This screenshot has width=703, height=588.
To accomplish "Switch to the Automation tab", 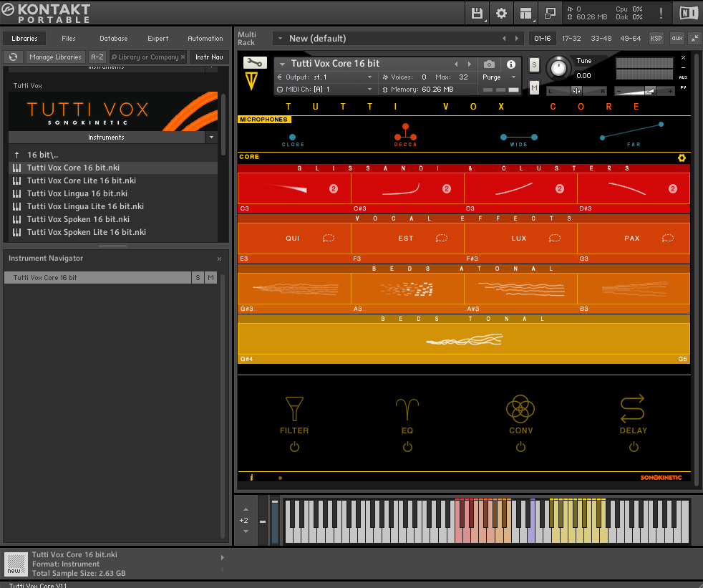I will (x=205, y=39).
